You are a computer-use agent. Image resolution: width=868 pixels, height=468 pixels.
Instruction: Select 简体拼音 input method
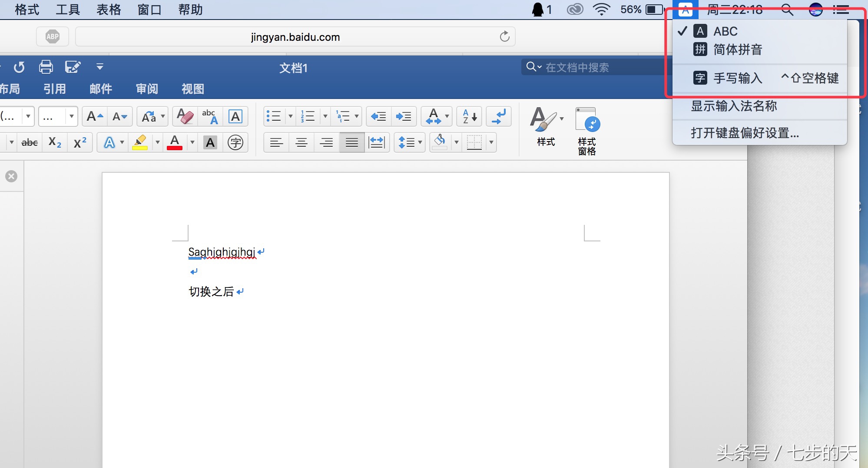(x=760, y=49)
